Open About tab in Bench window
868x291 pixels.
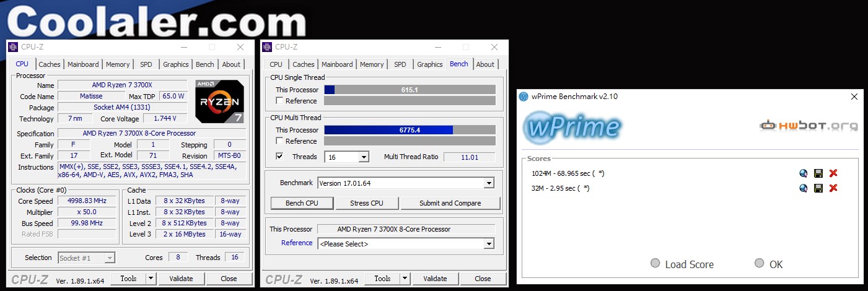tap(485, 64)
